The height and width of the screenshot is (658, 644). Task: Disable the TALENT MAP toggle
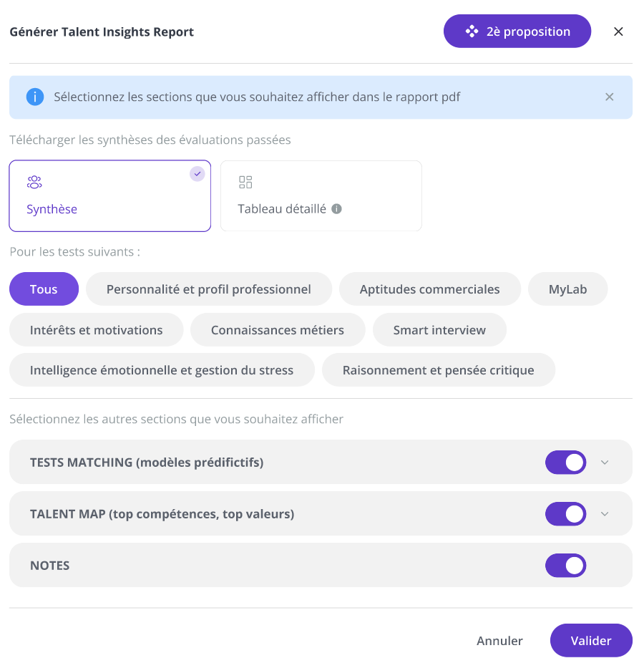pos(565,514)
